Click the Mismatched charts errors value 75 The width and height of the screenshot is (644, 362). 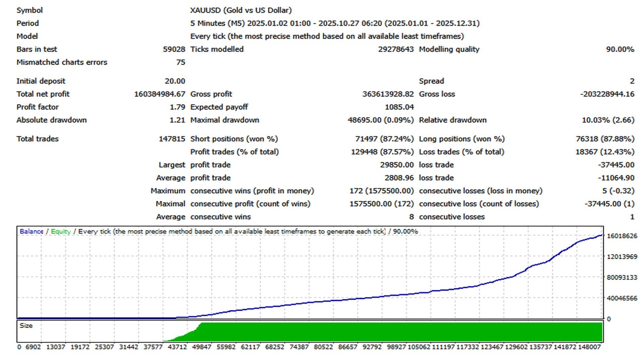pos(180,62)
